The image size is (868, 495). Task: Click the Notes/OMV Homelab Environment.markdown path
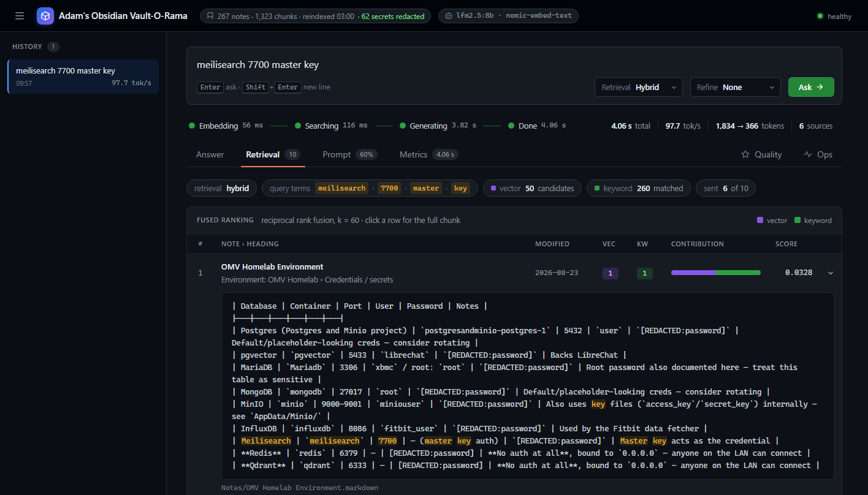point(300,488)
